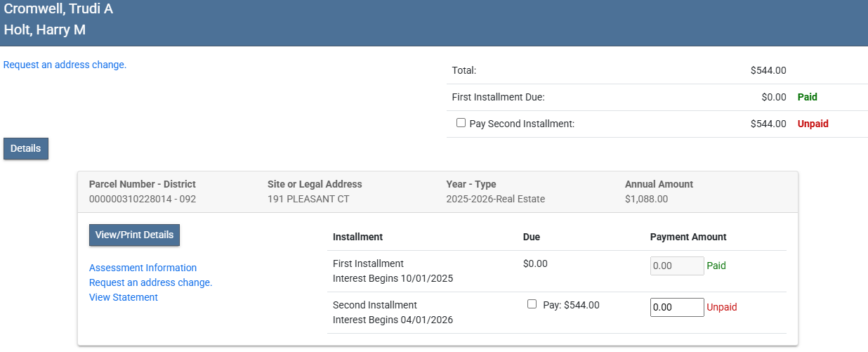Open View/Print Details
This screenshot has height=352, width=868.
134,235
